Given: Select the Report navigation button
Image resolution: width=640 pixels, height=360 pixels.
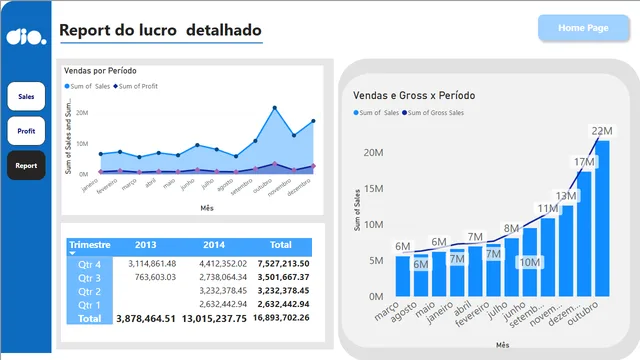Looking at the screenshot, I should [26, 165].
